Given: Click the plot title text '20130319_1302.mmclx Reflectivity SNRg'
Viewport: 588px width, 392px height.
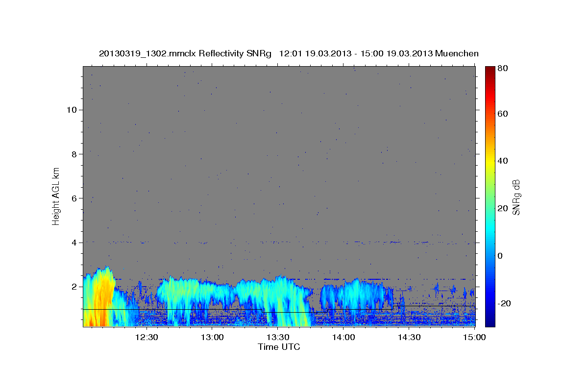Looking at the screenshot, I should pyautogui.click(x=185, y=53).
